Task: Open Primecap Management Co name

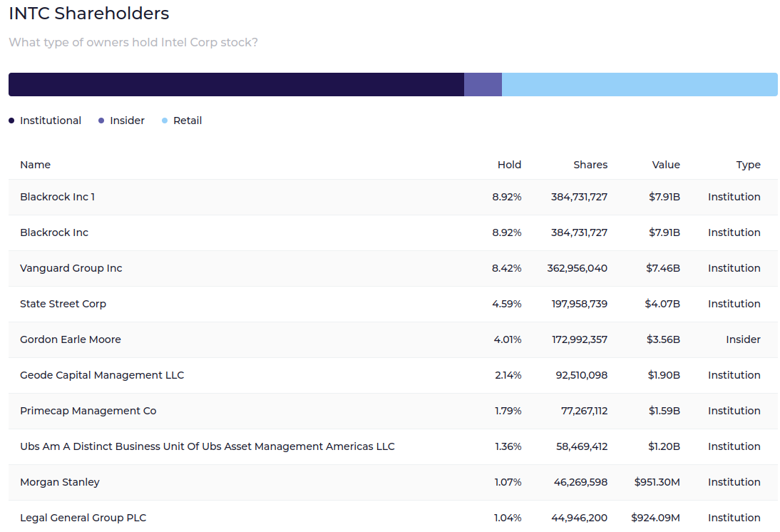Action: 88,411
